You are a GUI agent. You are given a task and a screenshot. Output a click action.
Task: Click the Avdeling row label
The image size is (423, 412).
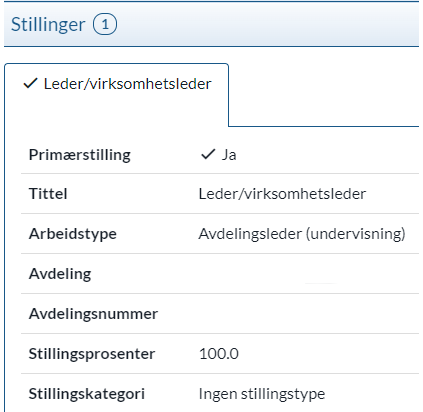pyautogui.click(x=60, y=274)
